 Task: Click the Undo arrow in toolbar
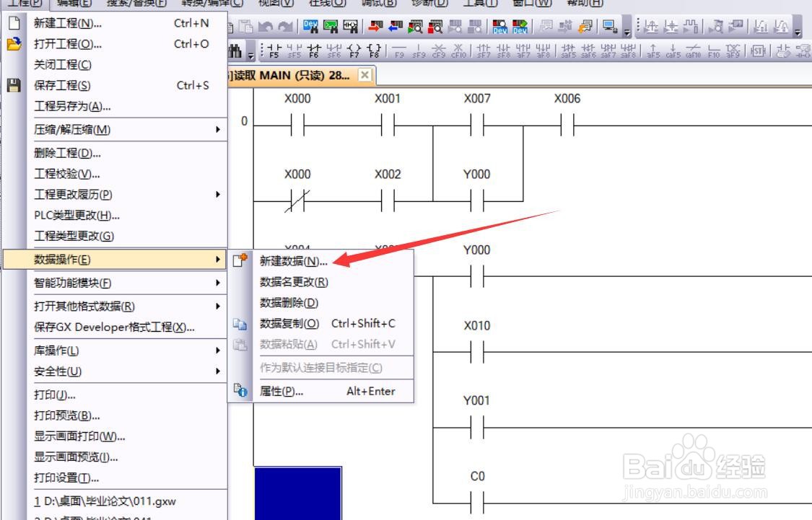[x=265, y=26]
